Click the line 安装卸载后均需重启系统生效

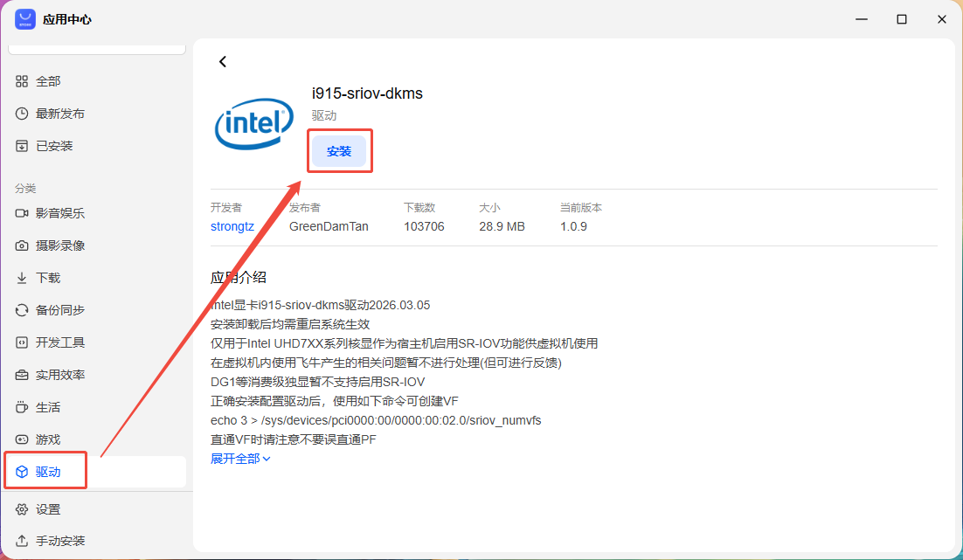pyautogui.click(x=290, y=323)
